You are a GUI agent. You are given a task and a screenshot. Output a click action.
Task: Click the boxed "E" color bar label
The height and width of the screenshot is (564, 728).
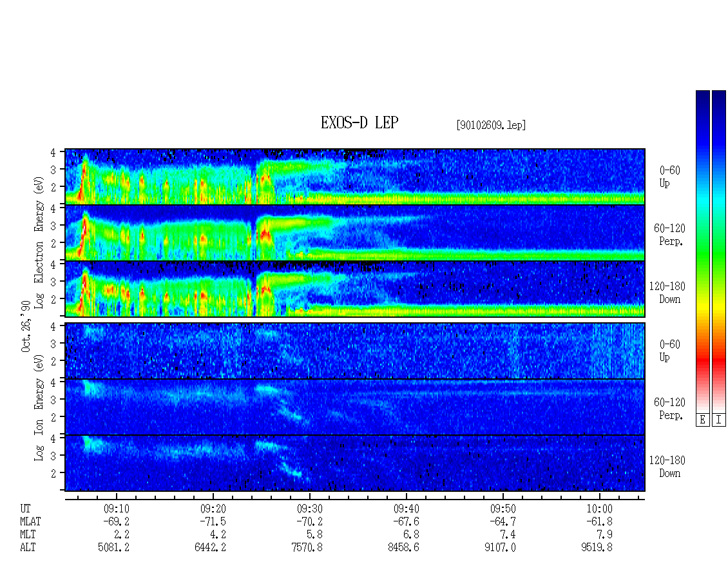point(702,420)
